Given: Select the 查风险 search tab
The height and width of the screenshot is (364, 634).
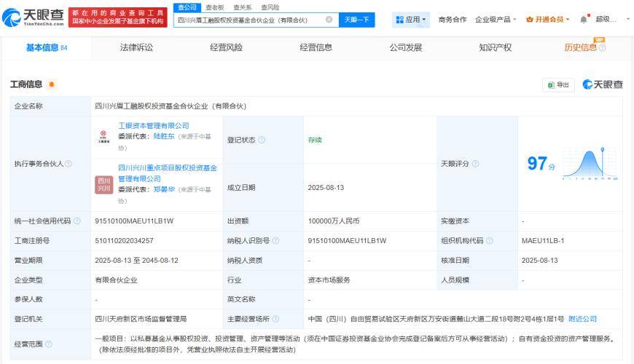Looking at the screenshot, I should [270, 7].
